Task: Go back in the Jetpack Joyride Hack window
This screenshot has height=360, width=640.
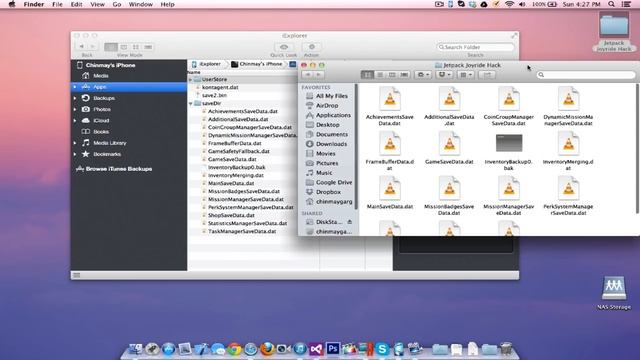Action: tap(308, 75)
